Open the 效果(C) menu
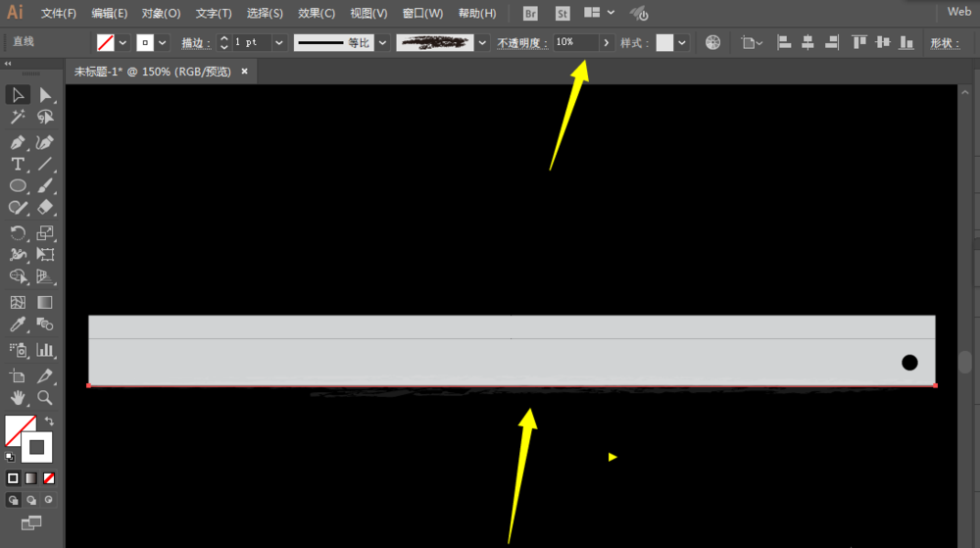The width and height of the screenshot is (980, 548). click(317, 13)
